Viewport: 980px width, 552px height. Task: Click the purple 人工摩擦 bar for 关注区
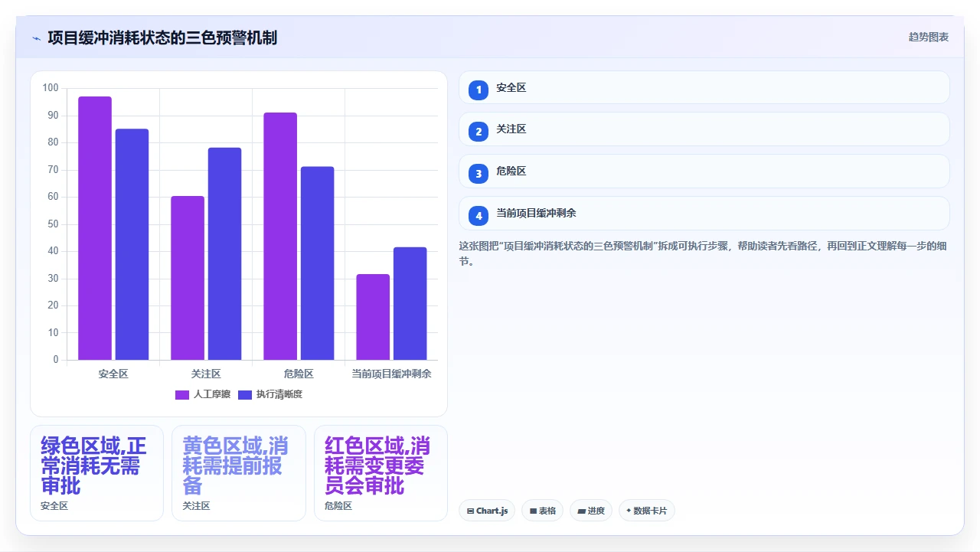pyautogui.click(x=188, y=278)
